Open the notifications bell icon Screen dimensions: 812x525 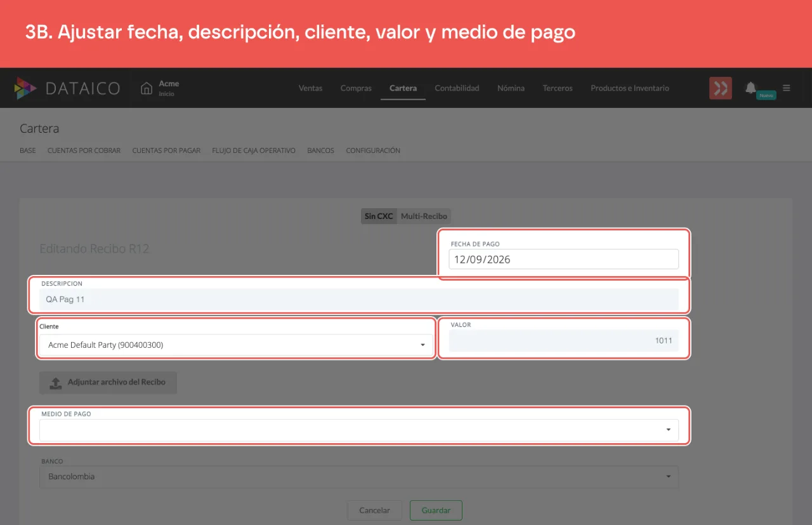tap(750, 88)
